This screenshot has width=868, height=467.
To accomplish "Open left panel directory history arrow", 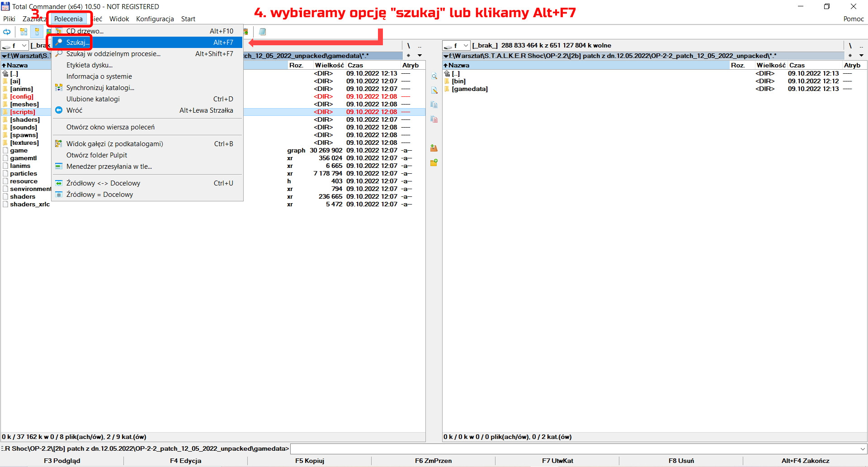I will coord(420,56).
